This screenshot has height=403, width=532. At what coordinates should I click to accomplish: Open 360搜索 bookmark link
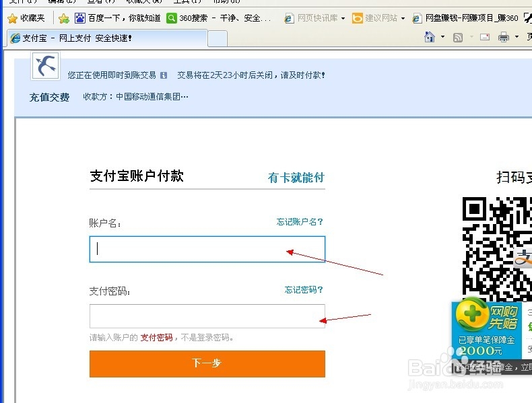point(226,18)
